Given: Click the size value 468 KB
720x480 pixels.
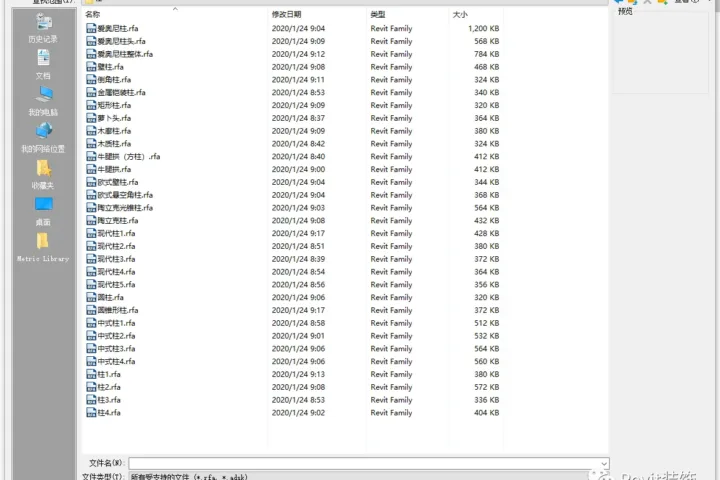Looking at the screenshot, I should click(487, 67).
